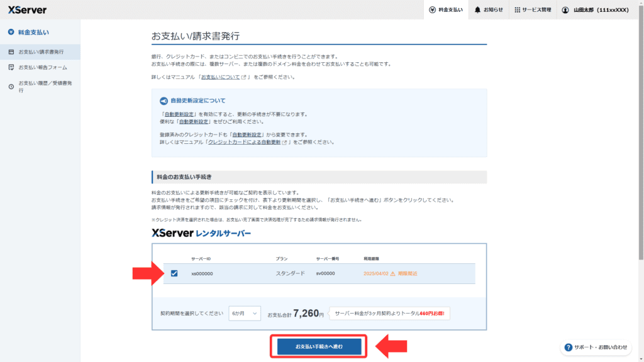Click the お支払い/請求書発行 page title

coord(196,36)
